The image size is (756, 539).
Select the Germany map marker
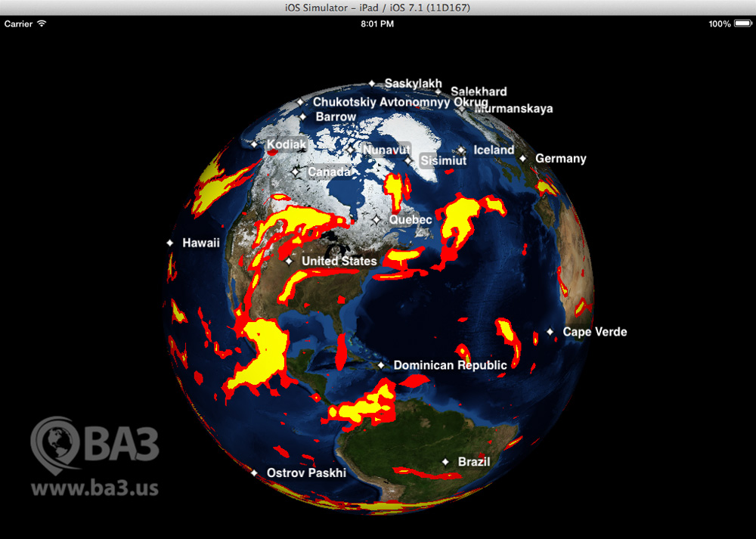pos(522,159)
